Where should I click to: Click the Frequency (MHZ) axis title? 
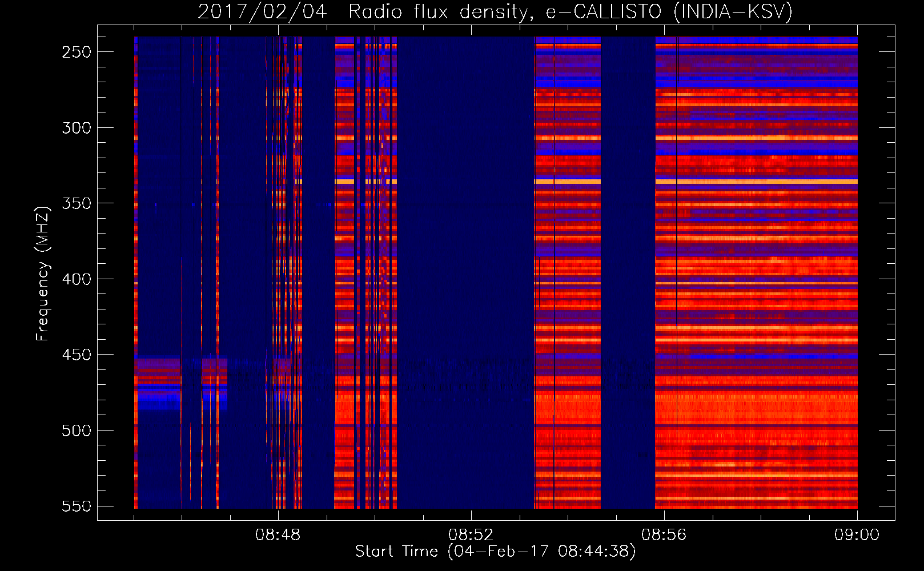click(x=43, y=274)
